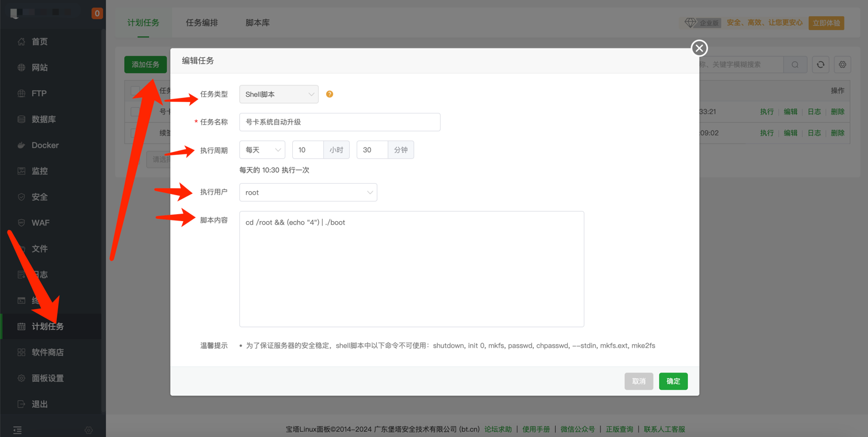Click the 取消 cancel button
Screen dimensions: 868x437
[x=638, y=381]
